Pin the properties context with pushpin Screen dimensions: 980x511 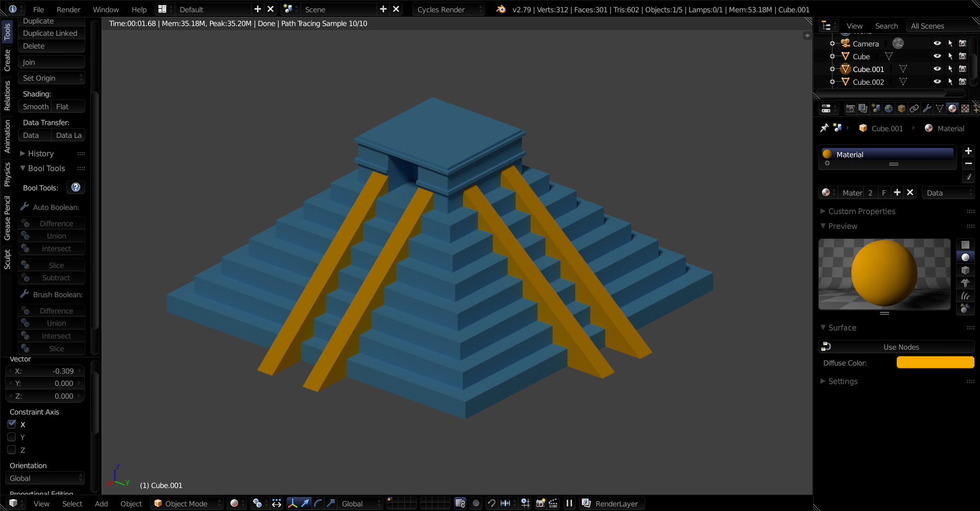coord(824,128)
